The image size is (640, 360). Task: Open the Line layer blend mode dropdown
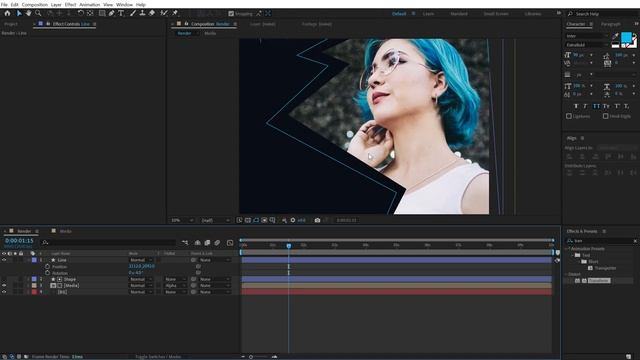click(x=140, y=260)
